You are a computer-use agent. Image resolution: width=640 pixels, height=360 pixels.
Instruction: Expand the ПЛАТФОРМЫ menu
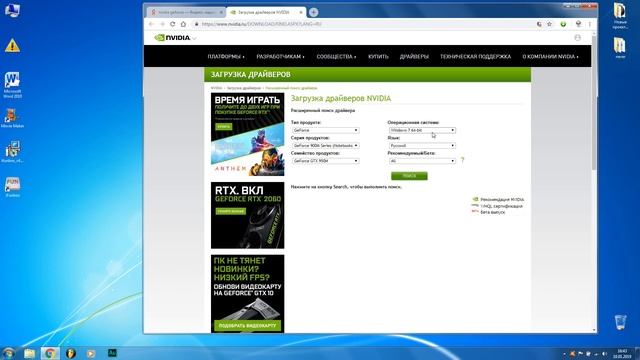tap(226, 57)
